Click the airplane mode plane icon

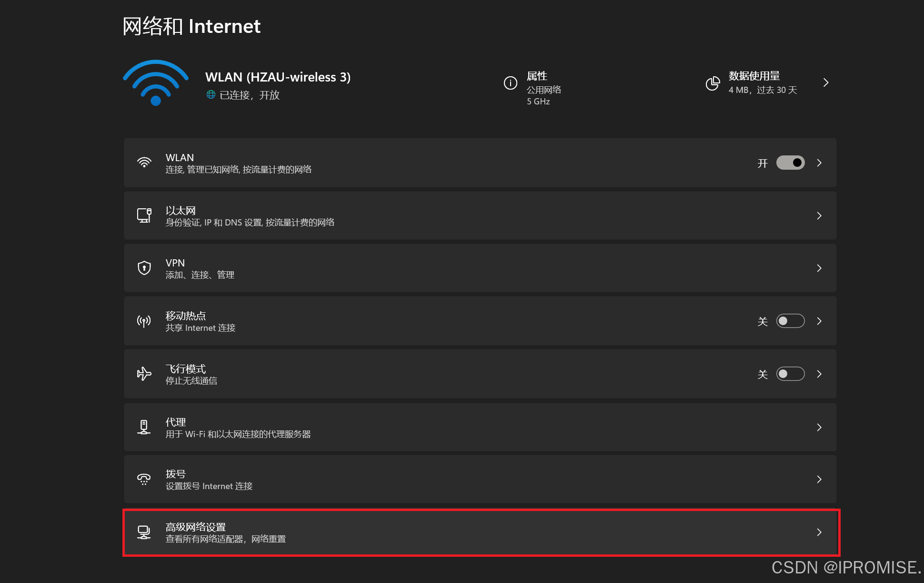(144, 374)
